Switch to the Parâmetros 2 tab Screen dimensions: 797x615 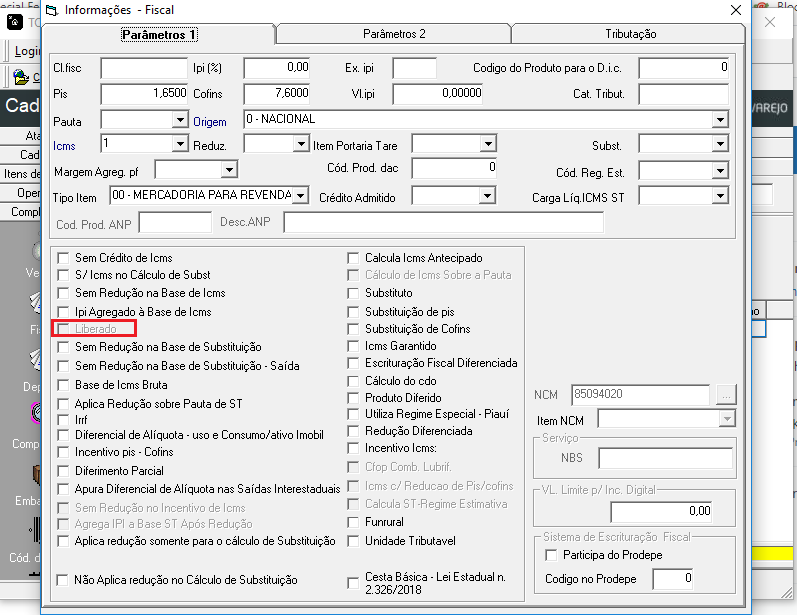394,34
